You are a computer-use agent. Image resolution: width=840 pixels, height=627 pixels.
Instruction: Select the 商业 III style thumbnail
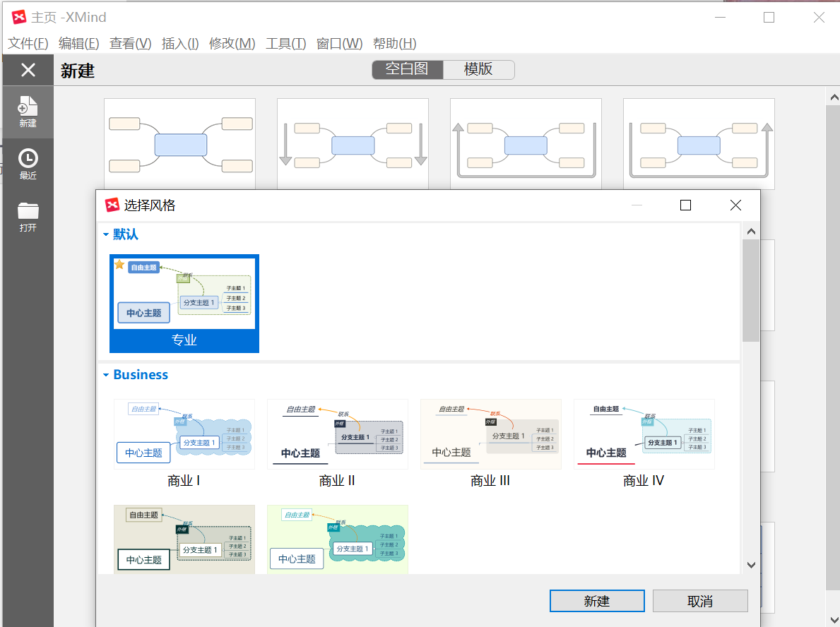tap(491, 434)
